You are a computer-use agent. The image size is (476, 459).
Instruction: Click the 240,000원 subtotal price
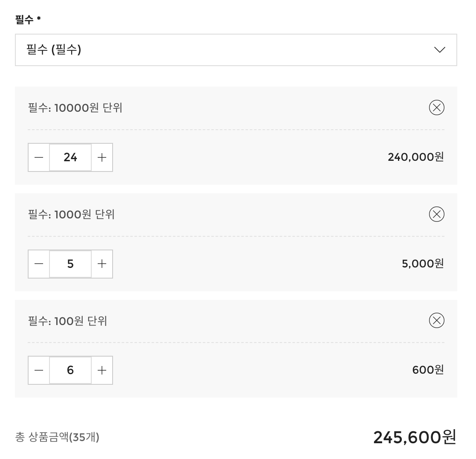[x=415, y=157]
